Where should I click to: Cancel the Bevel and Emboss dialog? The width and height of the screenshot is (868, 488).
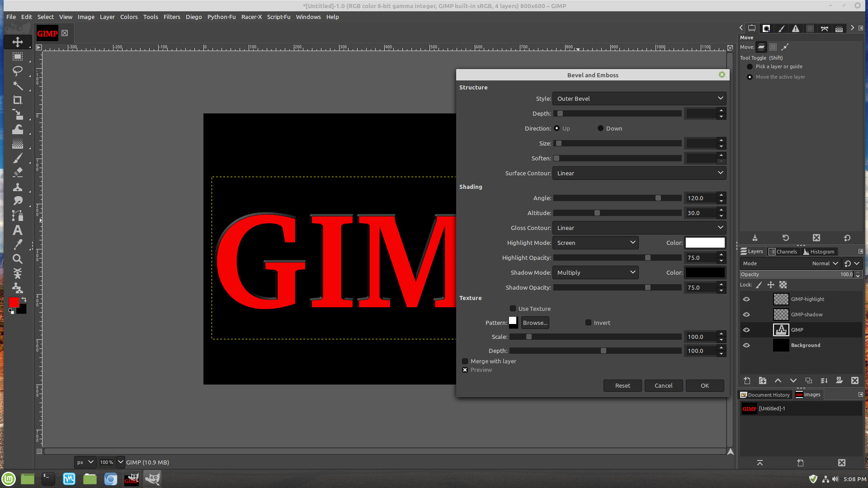coord(664,385)
